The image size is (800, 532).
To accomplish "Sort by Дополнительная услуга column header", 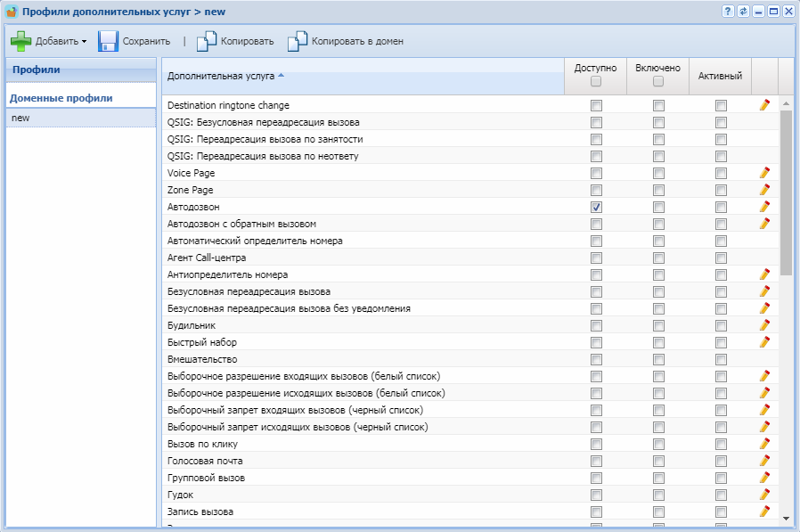I will [221, 76].
